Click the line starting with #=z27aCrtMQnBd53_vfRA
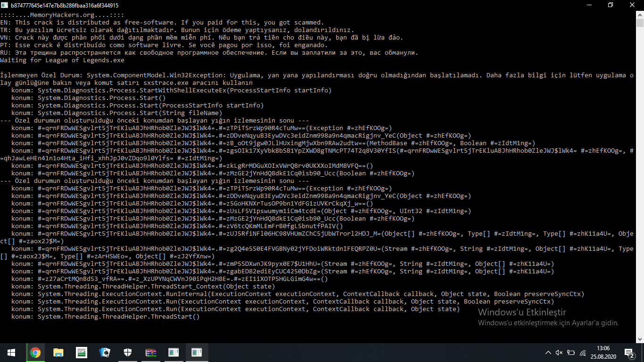Image resolution: width=644 pixels, height=362 pixels. click(170, 279)
